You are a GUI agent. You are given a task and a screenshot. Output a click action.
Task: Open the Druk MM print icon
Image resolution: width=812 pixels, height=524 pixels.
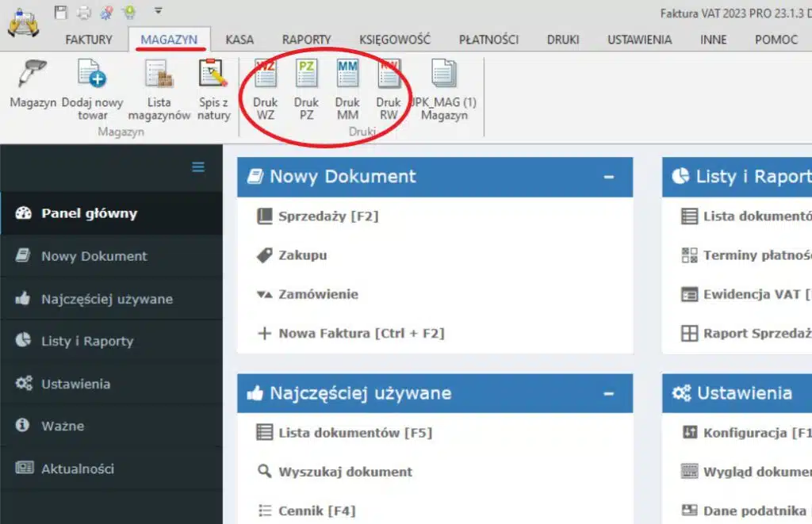pyautogui.click(x=347, y=76)
